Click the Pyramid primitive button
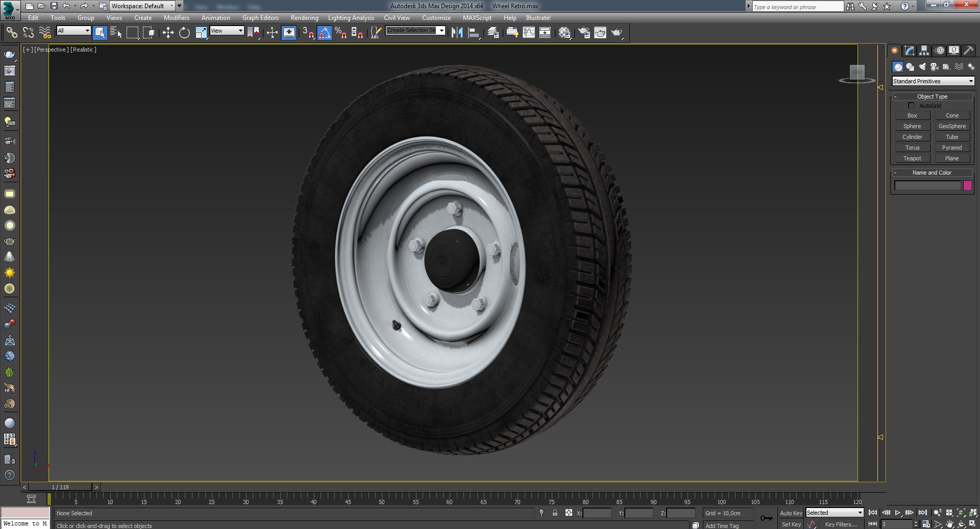Image resolution: width=980 pixels, height=529 pixels. coord(952,148)
